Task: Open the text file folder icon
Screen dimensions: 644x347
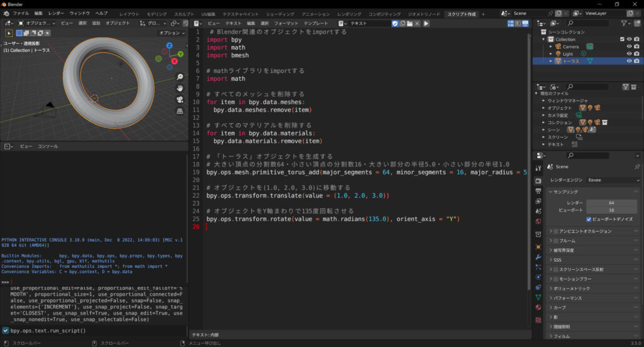Action: pyautogui.click(x=410, y=23)
